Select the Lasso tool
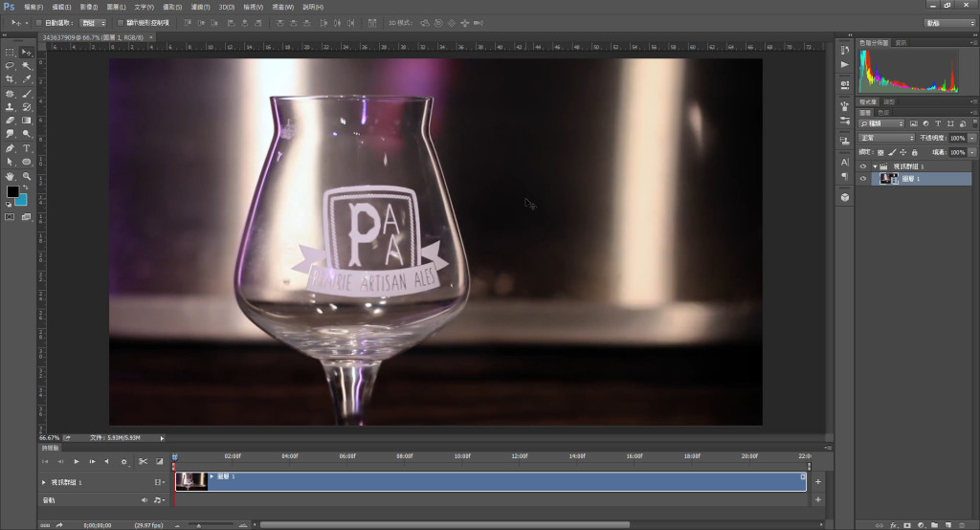Image resolution: width=980 pixels, height=530 pixels. [10, 66]
